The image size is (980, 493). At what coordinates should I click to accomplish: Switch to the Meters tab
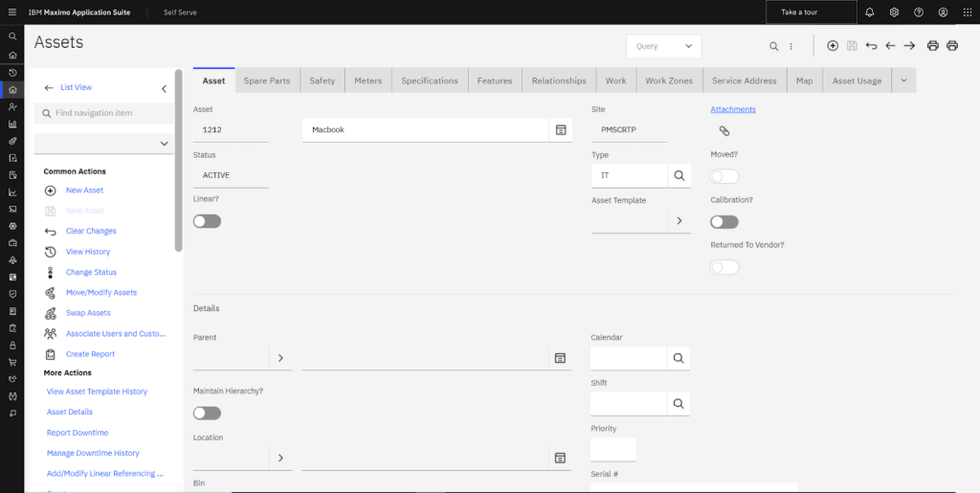368,80
